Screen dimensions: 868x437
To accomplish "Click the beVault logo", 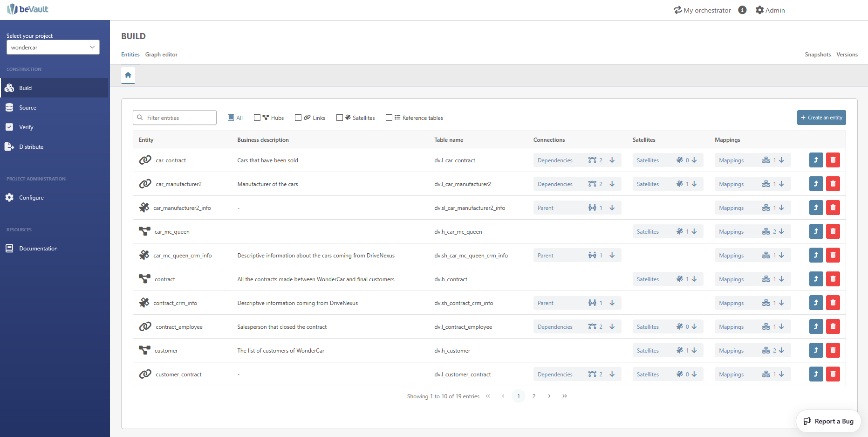I will coord(28,9).
